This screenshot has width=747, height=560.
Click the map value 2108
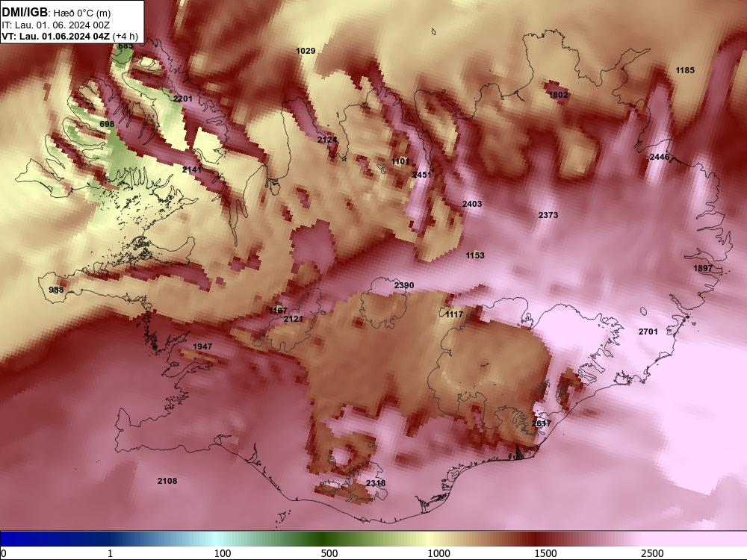167,482
